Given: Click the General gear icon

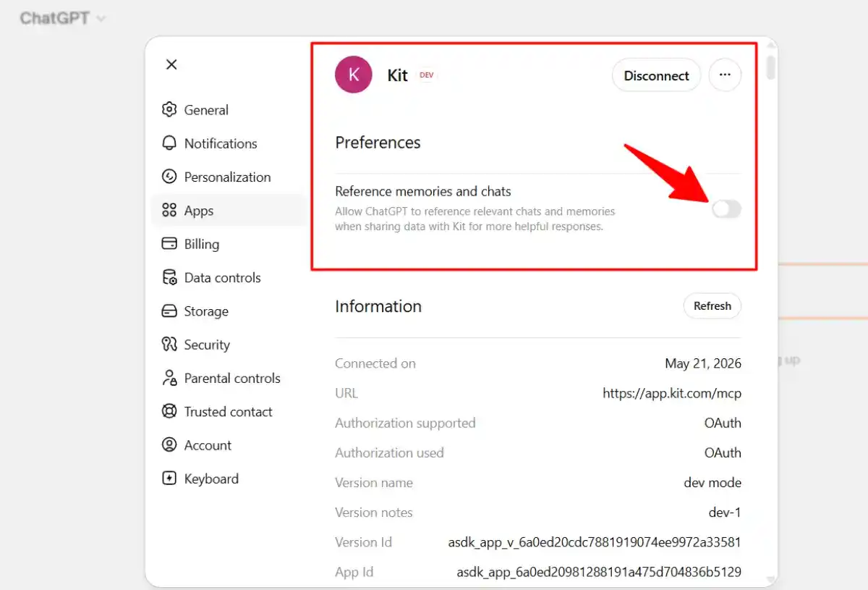Looking at the screenshot, I should [x=169, y=109].
